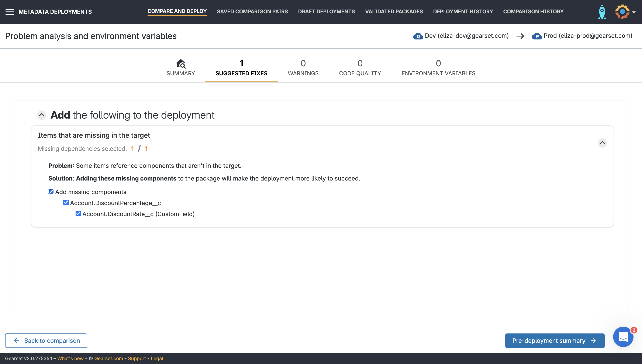The width and height of the screenshot is (642, 364).
Task: Click the Summary house magnifier icon
Action: pos(181,63)
